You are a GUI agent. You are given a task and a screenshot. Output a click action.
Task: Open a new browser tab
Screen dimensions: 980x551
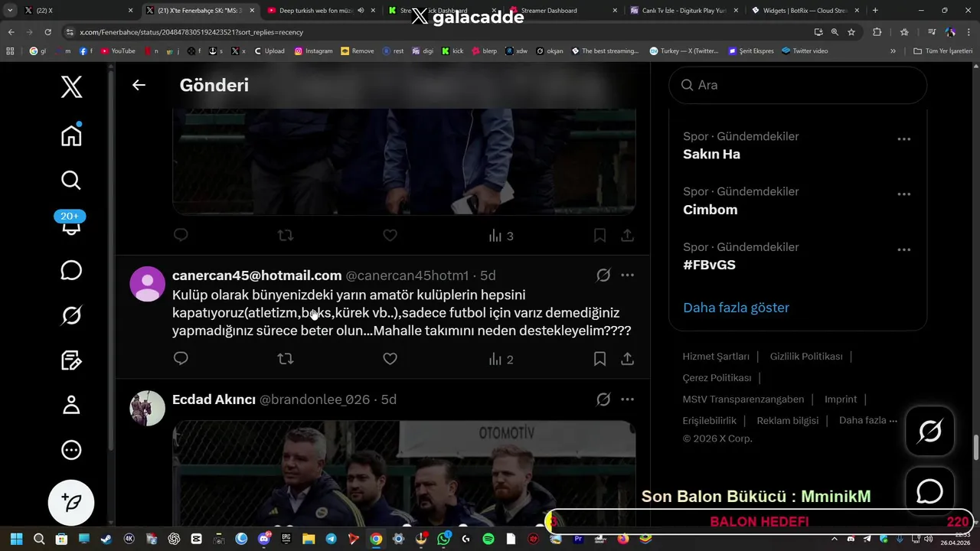(x=875, y=11)
